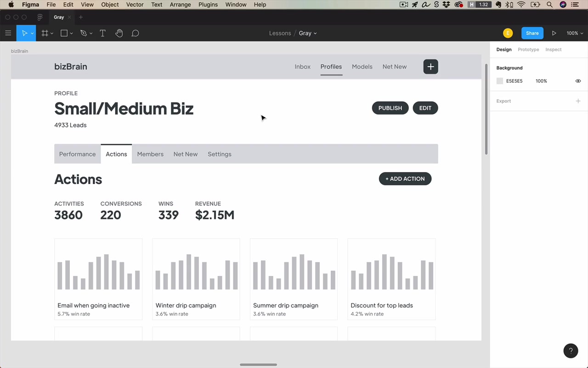Viewport: 588px width, 368px height.
Task: Click the horizontal canvas scrollbar
Action: (x=258, y=365)
